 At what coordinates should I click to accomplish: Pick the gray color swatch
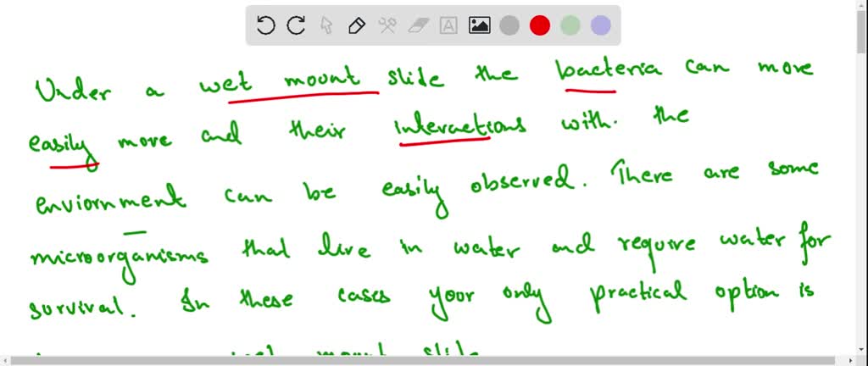tap(509, 25)
